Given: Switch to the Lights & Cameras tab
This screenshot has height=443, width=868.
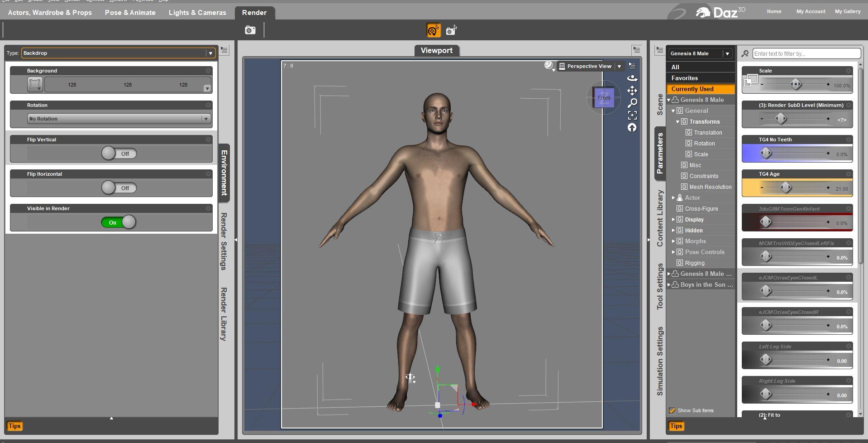Looking at the screenshot, I should tap(197, 13).
